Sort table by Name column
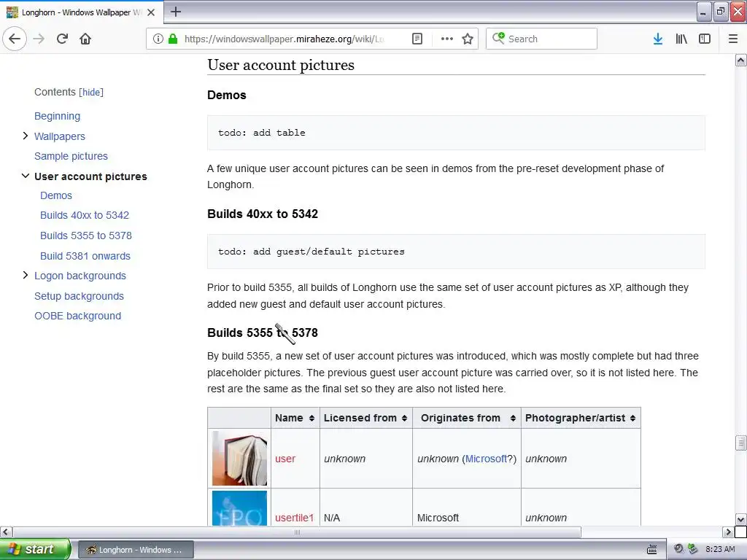This screenshot has width=747, height=560. pos(295,418)
